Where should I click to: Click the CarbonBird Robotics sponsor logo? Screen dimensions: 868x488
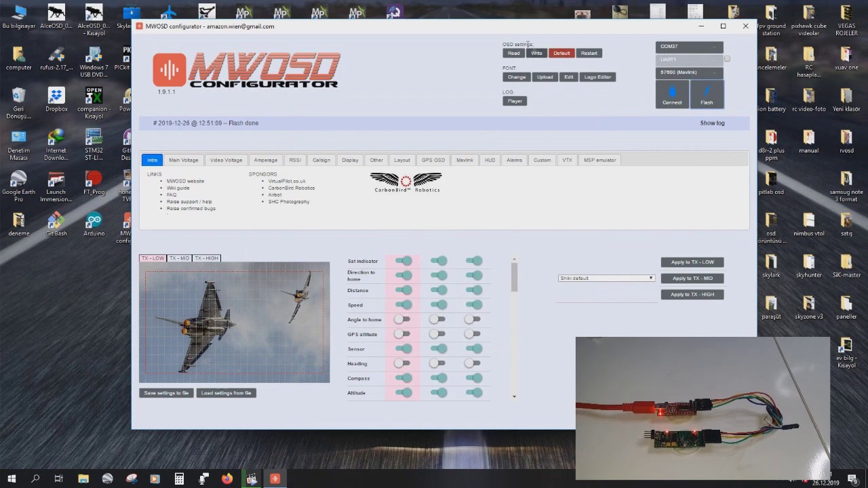pyautogui.click(x=406, y=182)
